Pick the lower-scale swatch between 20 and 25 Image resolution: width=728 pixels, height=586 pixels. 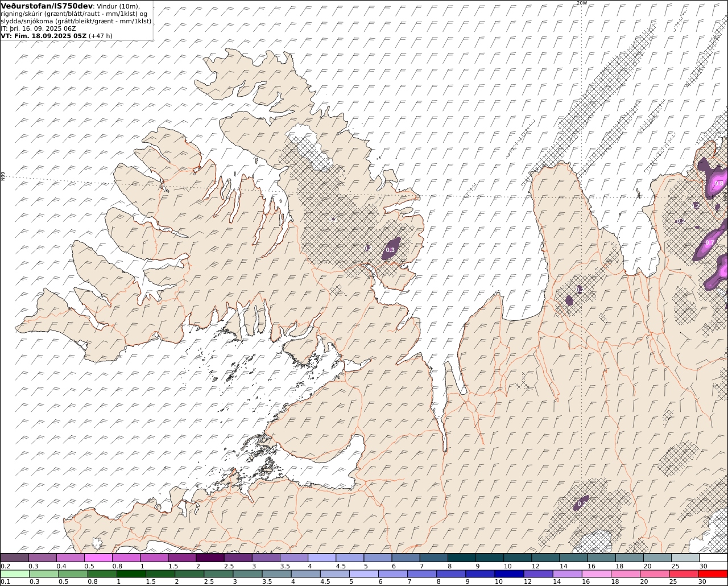655,573
